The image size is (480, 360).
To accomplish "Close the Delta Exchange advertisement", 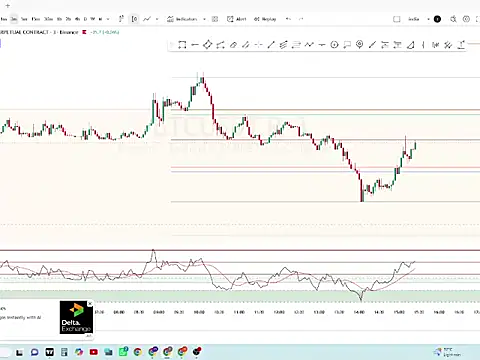I will (90, 304).
